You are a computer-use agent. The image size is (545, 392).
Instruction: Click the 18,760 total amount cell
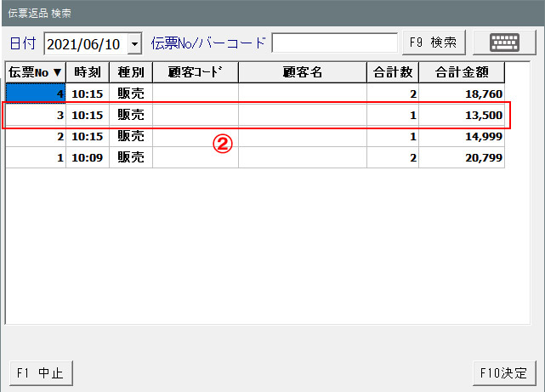pyautogui.click(x=462, y=93)
